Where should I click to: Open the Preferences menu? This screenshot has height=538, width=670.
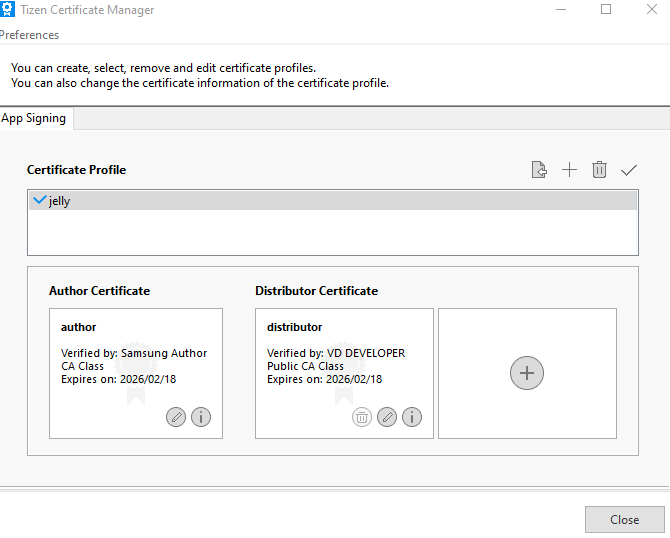point(29,35)
